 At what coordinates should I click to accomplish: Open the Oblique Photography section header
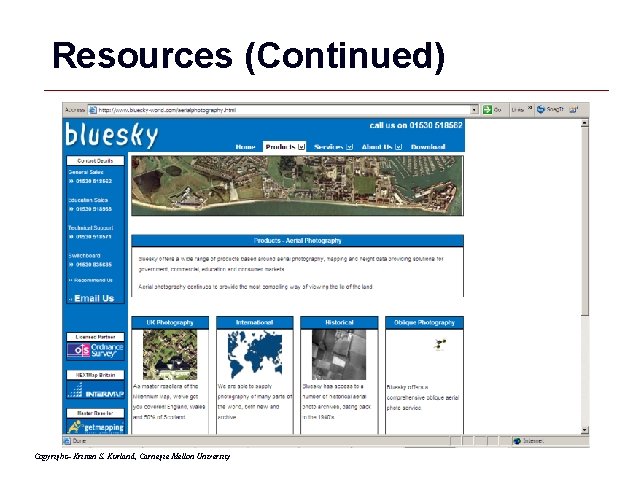pos(424,322)
